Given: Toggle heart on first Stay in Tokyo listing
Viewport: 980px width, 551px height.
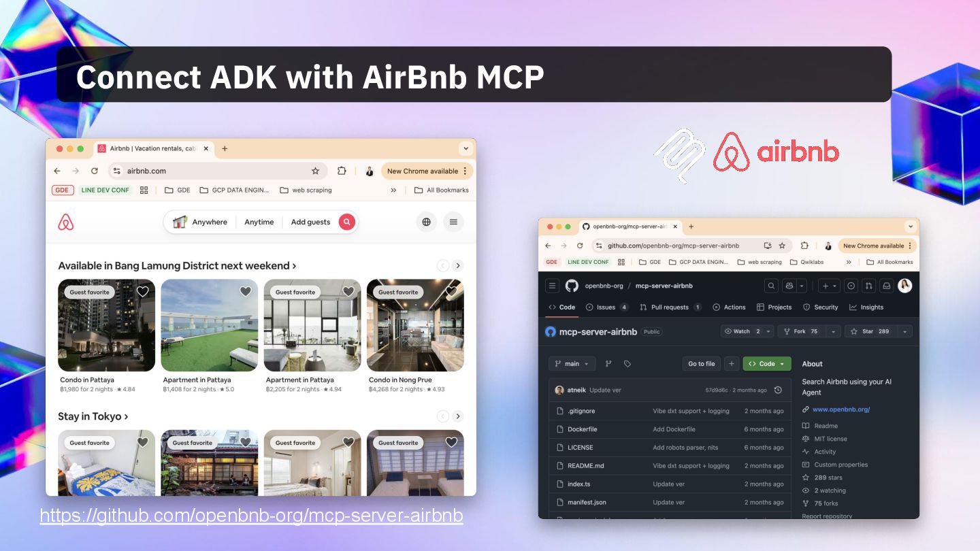Looking at the screenshot, I should 142,442.
